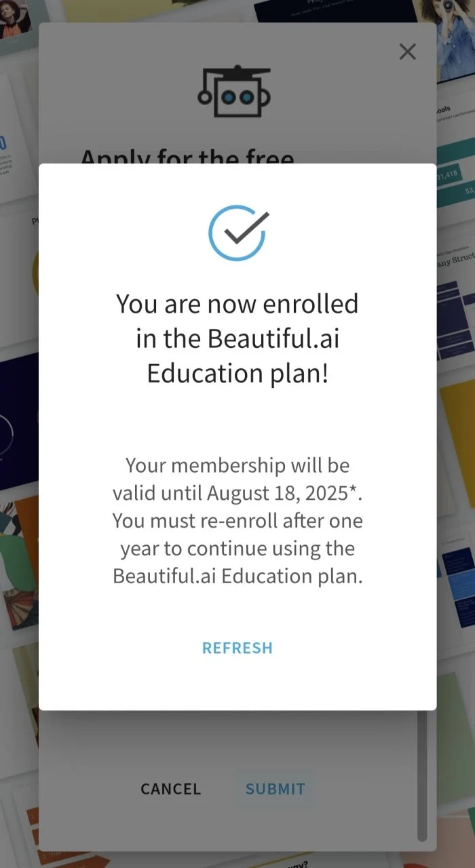Click the robot with graduation cap icon
The width and height of the screenshot is (475, 868).
click(x=234, y=92)
